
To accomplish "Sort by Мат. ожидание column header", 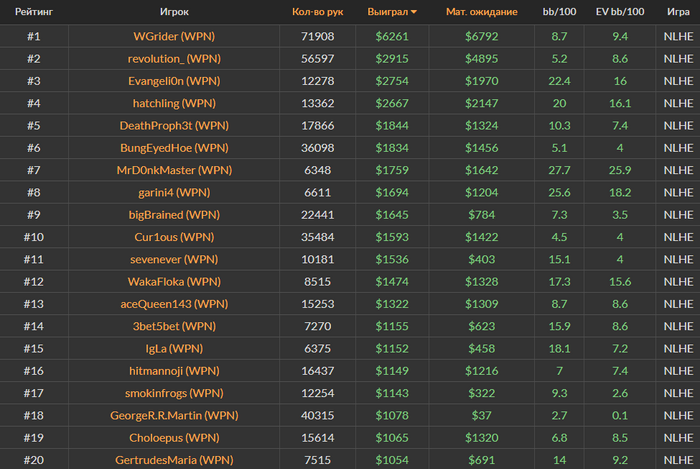I will coord(482,12).
